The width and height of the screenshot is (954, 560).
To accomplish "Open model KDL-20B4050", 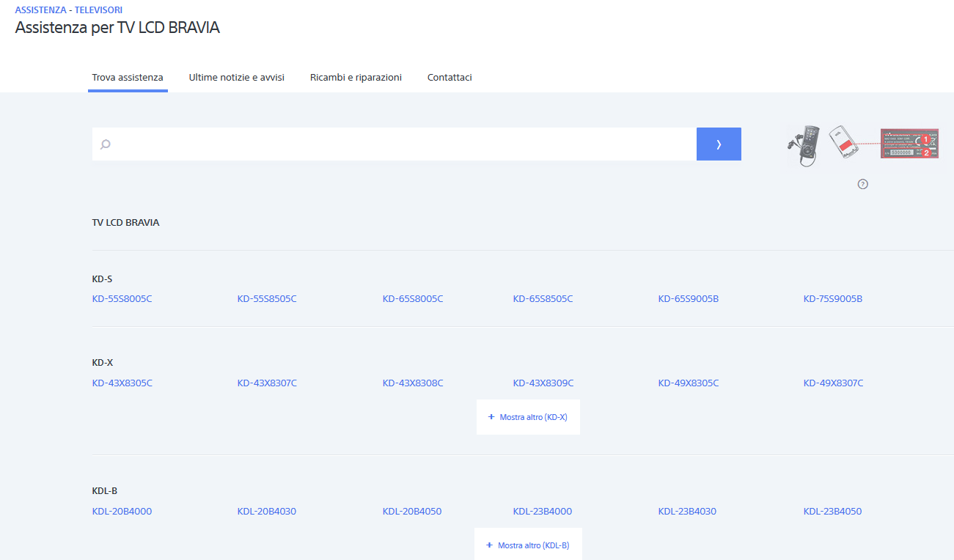I will pos(412,512).
